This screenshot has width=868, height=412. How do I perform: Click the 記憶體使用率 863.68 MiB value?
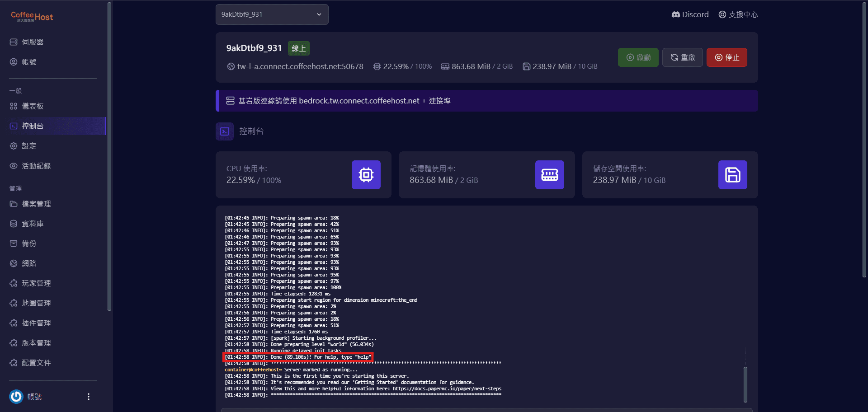pos(431,180)
